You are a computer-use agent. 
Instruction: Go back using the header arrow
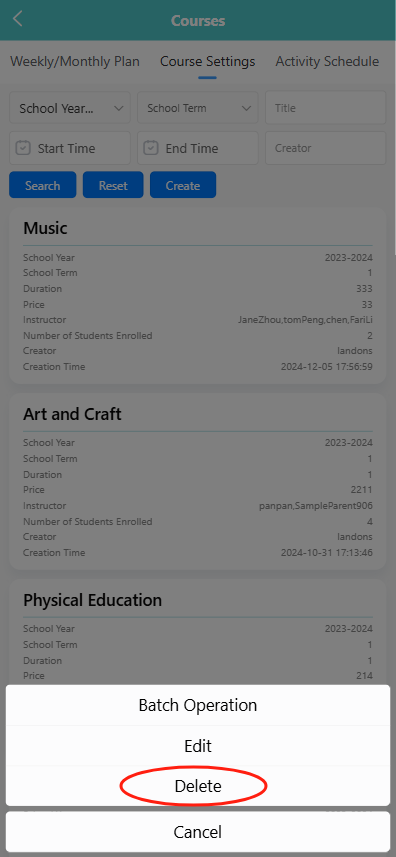tap(17, 19)
